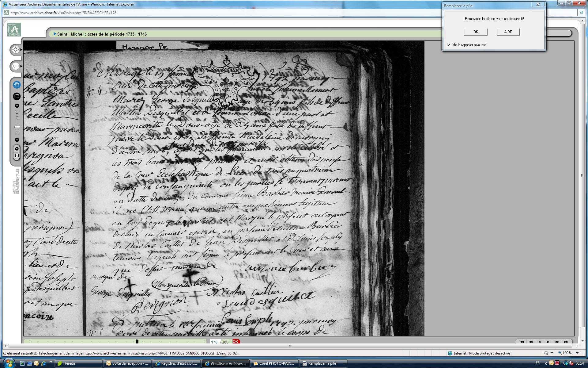Screen dimensions: 588x368
Task: Click the minus zoom-out icon
Action: 17,140
